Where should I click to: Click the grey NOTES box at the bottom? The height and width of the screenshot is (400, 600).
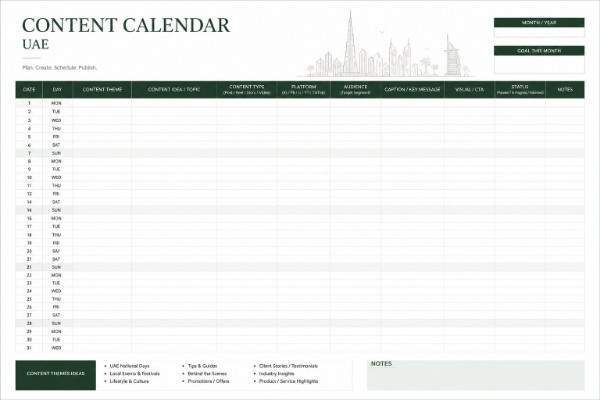[476, 375]
